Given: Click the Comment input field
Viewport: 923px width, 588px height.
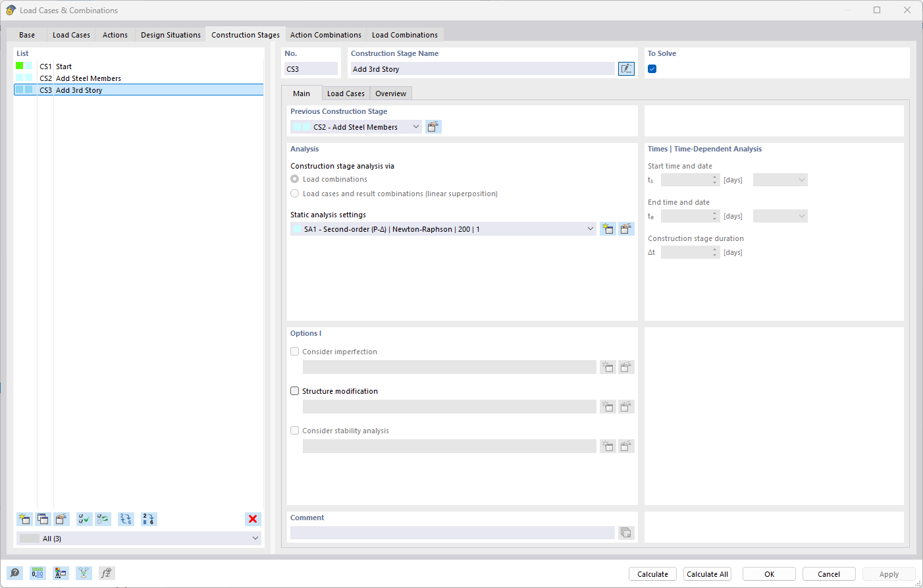Looking at the screenshot, I should pyautogui.click(x=452, y=532).
